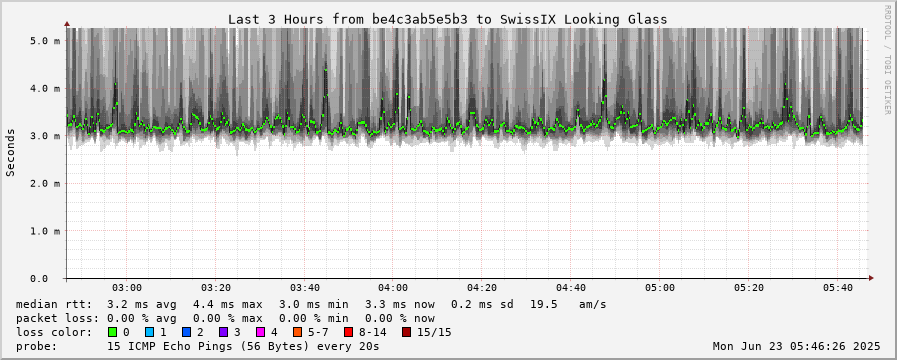
Task: Click the orange 5-7 loss swatch
Action: [297, 332]
